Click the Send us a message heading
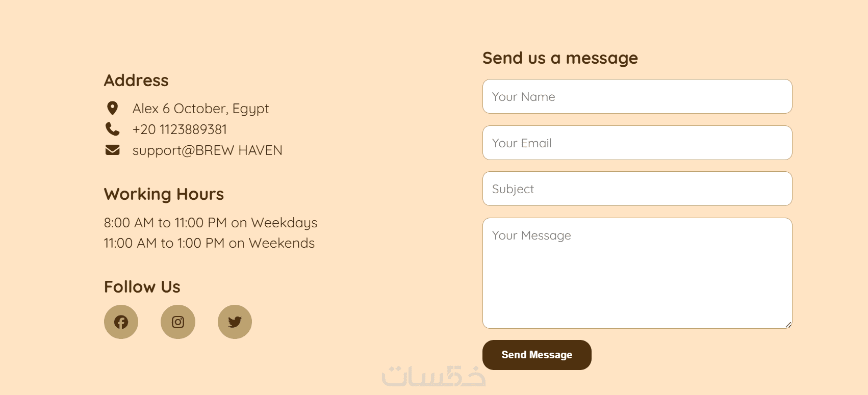The image size is (868, 395). 560,58
